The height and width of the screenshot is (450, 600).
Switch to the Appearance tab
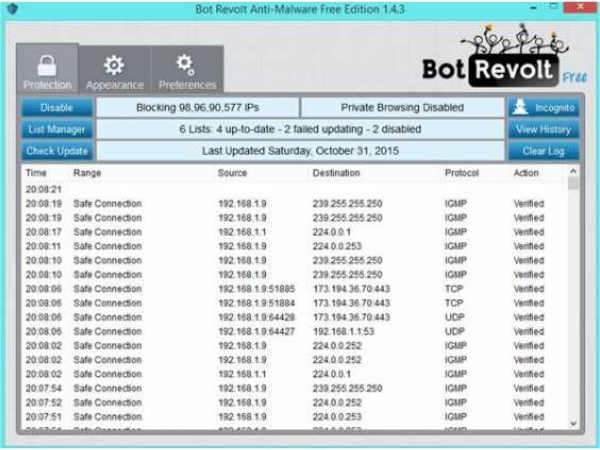pos(115,70)
